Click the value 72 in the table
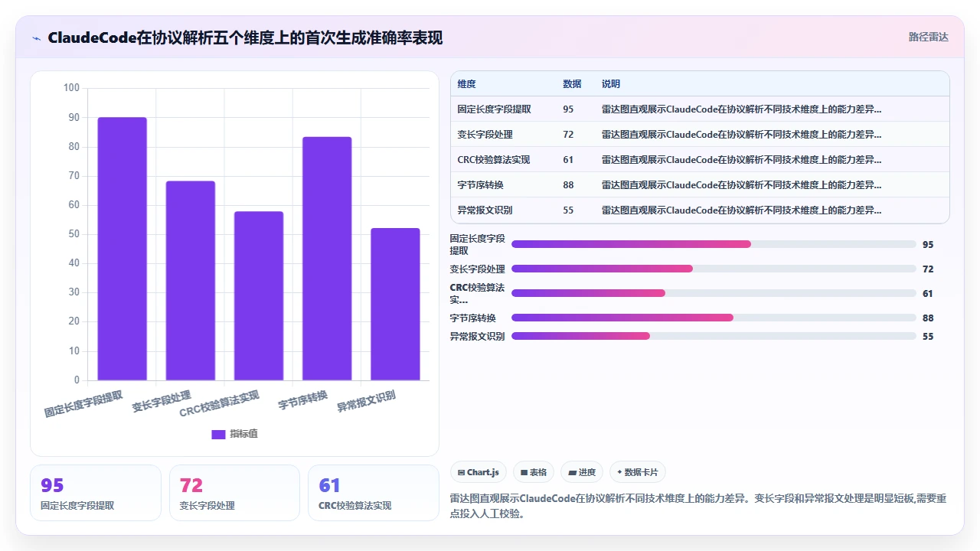Viewport: 980px width, 551px height. tap(568, 135)
